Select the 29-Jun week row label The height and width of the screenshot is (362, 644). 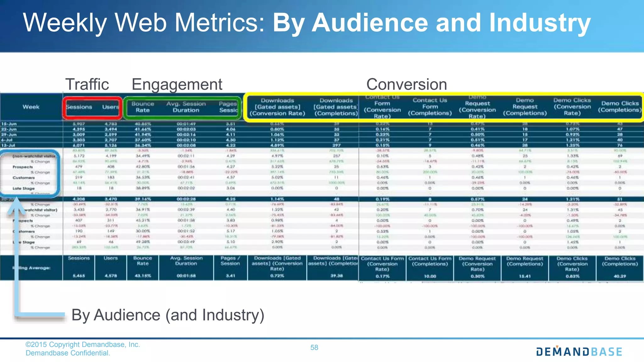(x=8, y=134)
